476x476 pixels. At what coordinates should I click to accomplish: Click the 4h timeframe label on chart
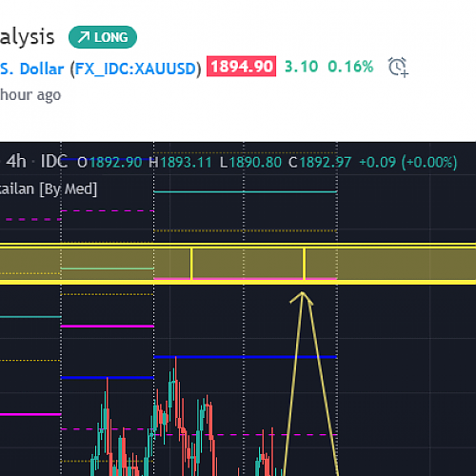pyautogui.click(x=16, y=161)
